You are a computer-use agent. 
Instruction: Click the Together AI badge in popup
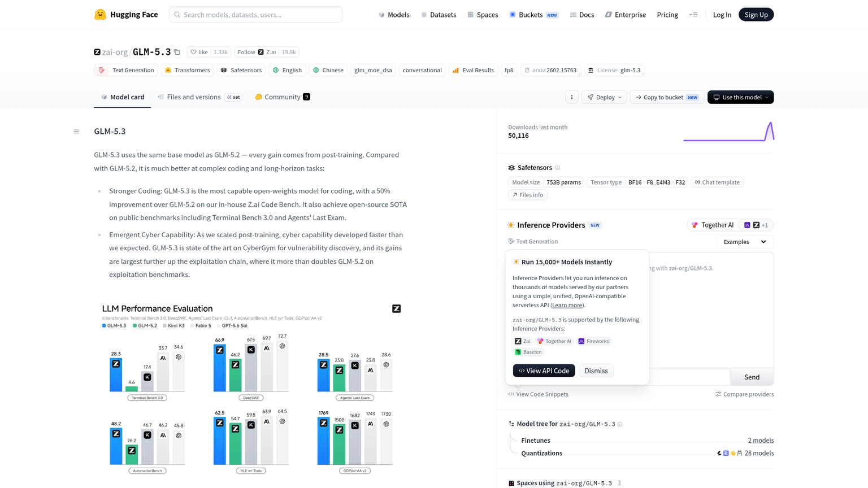pyautogui.click(x=554, y=341)
